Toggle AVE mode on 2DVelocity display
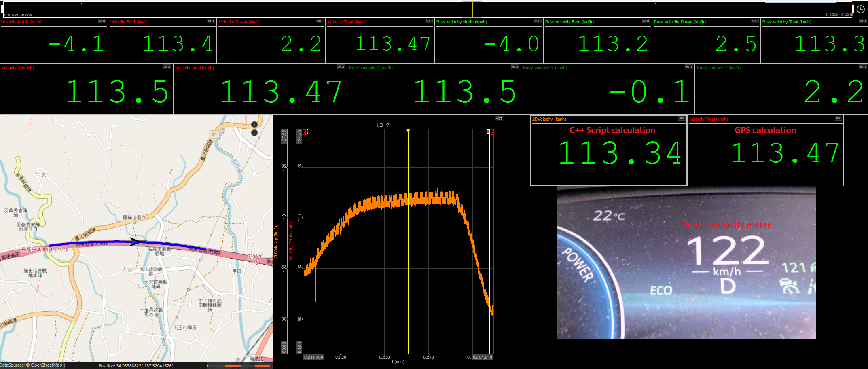This screenshot has width=868, height=369. (682, 119)
